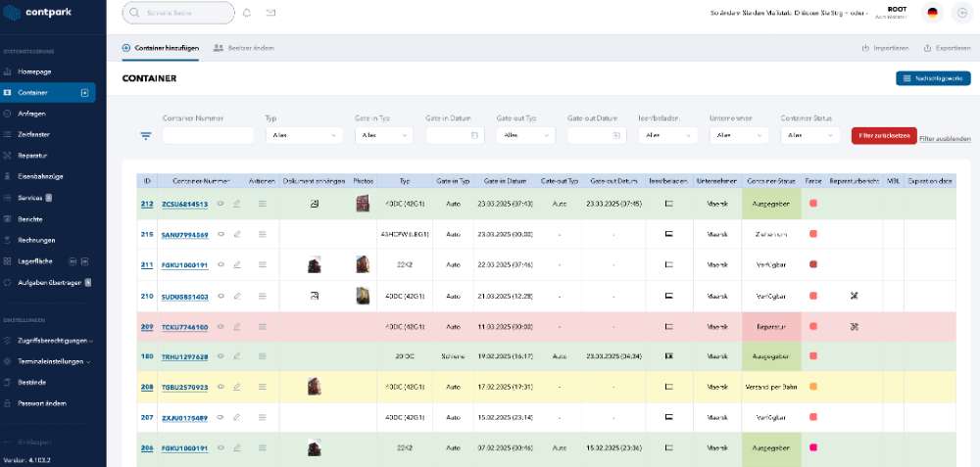The width and height of the screenshot is (980, 467).
Task: Open the German flag language selector
Action: pos(933,13)
